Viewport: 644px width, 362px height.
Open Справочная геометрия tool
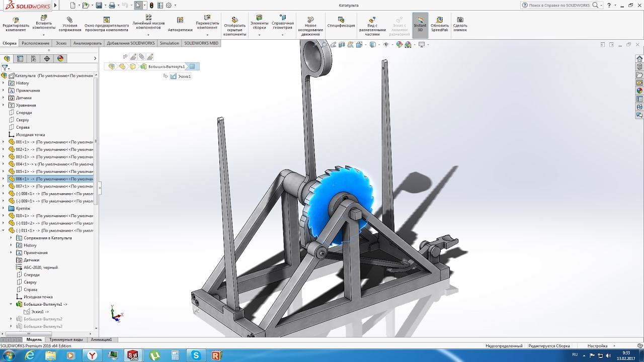[x=283, y=22]
